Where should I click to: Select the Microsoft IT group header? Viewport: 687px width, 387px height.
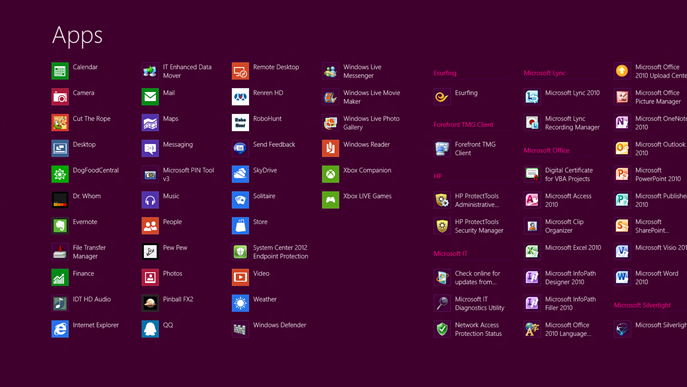tap(450, 254)
